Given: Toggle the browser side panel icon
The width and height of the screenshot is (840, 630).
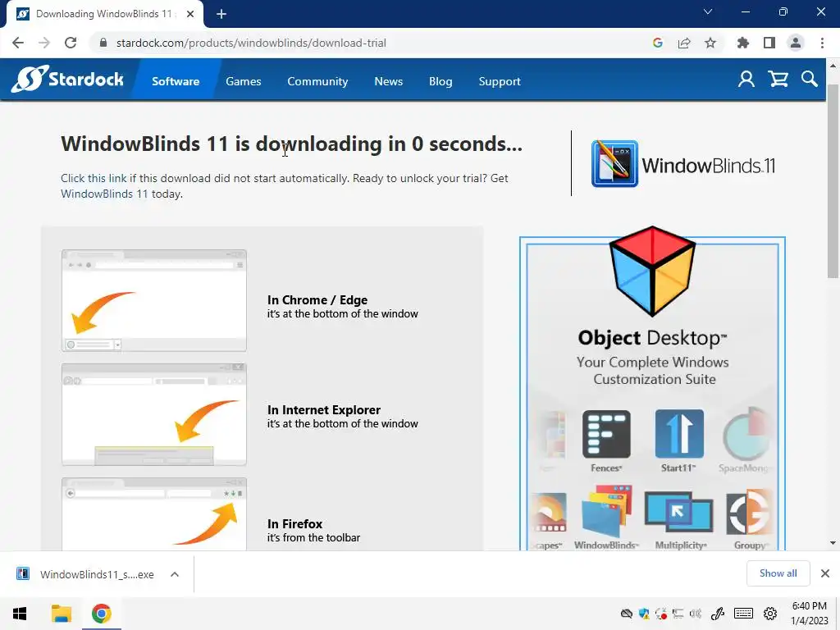Looking at the screenshot, I should tap(769, 43).
